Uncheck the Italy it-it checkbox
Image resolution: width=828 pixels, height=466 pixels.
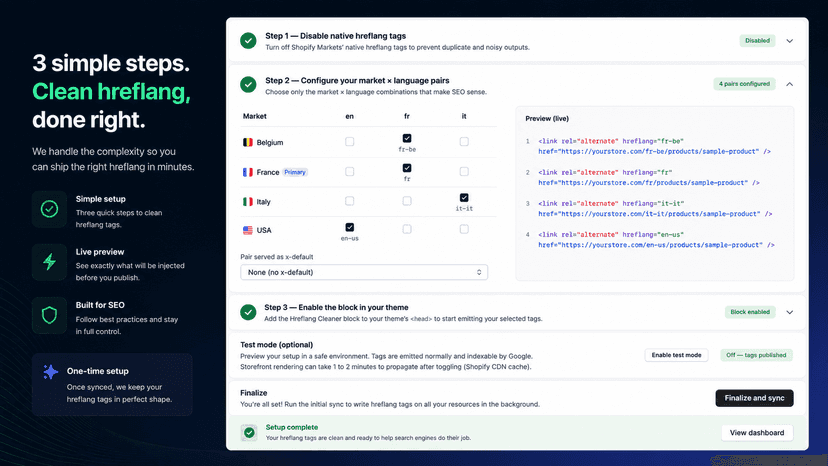[464, 198]
